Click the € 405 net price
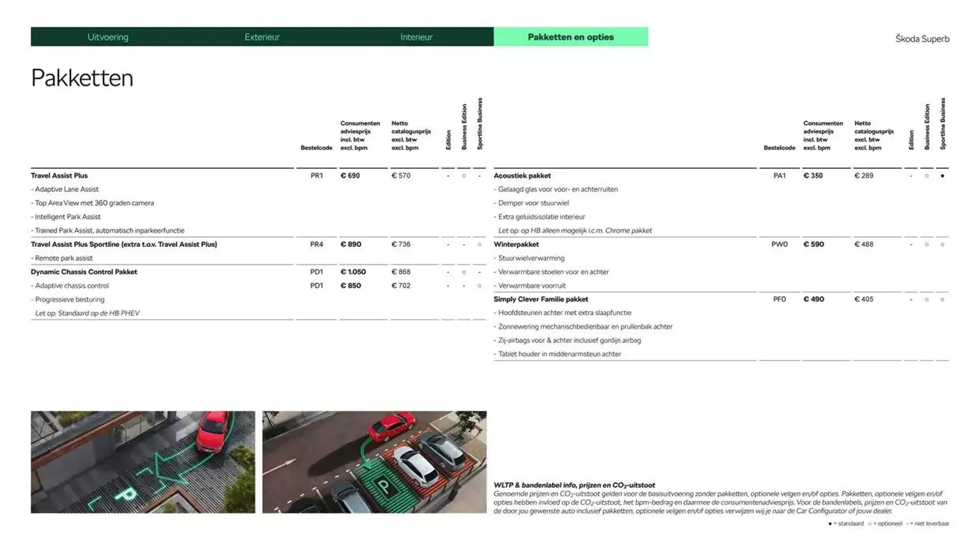This screenshot has height=551, width=980. pyautogui.click(x=864, y=299)
